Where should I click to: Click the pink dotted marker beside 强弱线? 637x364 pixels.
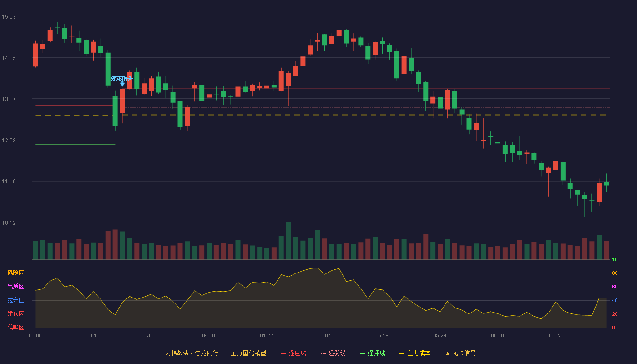pyautogui.click(x=323, y=353)
